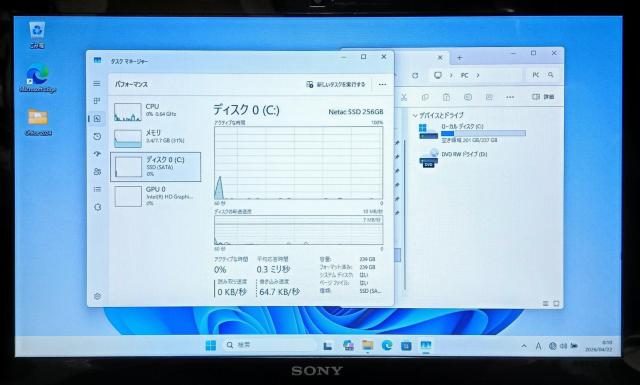Click the 64.7 KB/s write speed value

click(x=279, y=292)
